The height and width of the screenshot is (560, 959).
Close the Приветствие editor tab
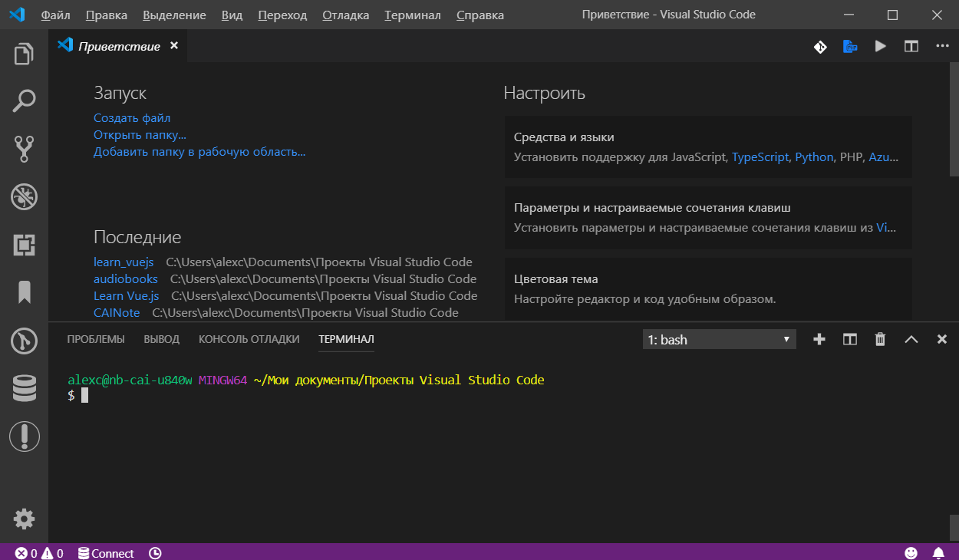[x=174, y=46]
